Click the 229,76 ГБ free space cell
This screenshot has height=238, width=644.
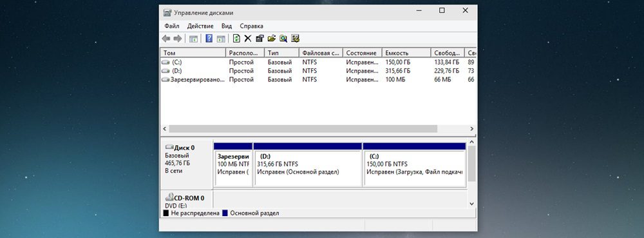[447, 71]
